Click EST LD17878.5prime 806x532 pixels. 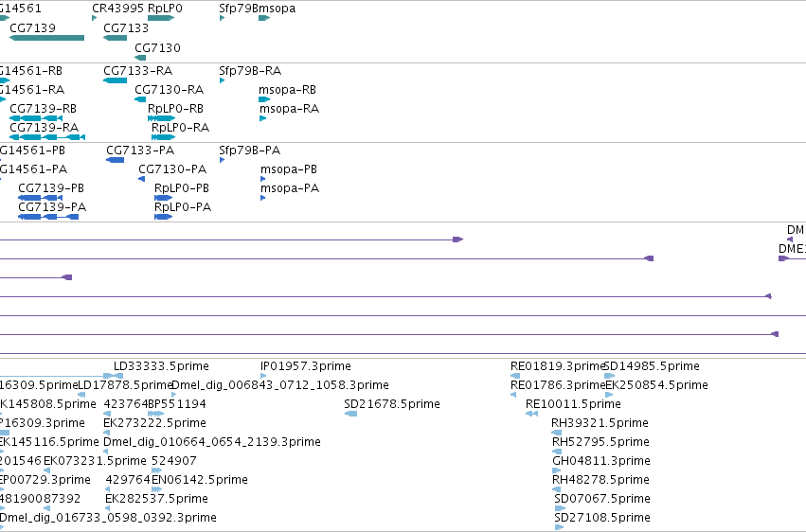pyautogui.click(x=81, y=395)
